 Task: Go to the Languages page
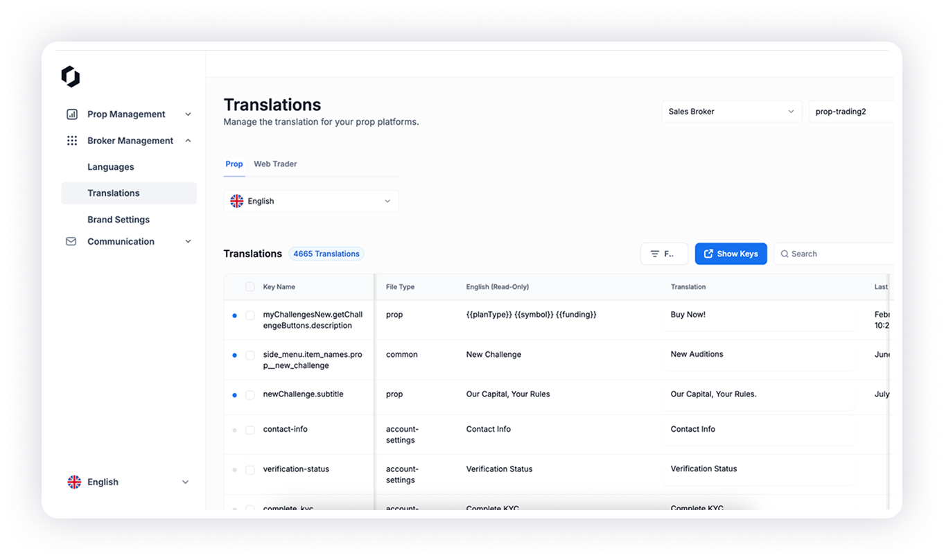click(111, 167)
